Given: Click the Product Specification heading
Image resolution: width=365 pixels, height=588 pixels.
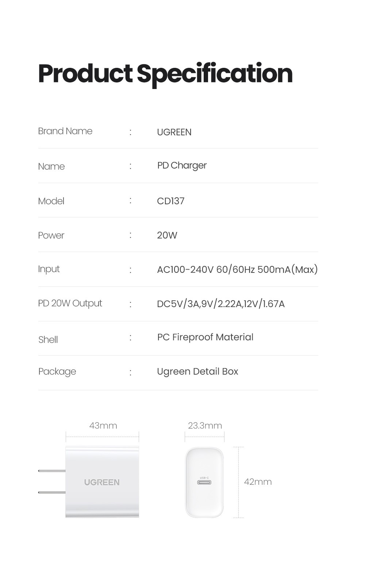Looking at the screenshot, I should 165,74.
